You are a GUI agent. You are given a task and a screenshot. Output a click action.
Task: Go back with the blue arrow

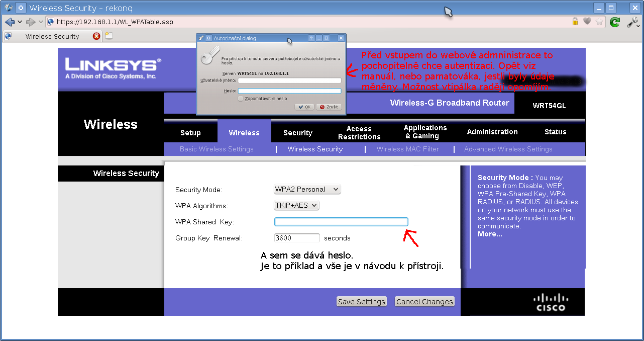[10, 22]
